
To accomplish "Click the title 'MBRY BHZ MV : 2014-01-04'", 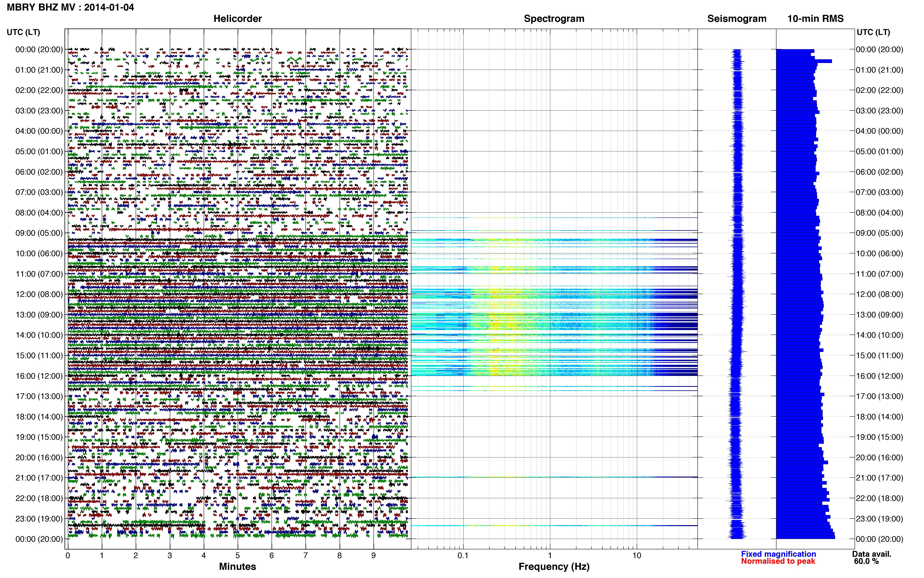I will [70, 7].
